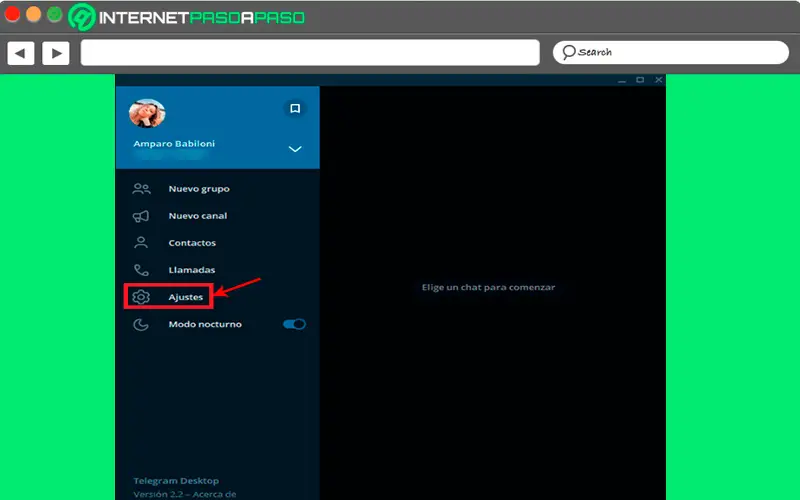
Task: Click the Contactos person icon
Action: [x=141, y=243]
